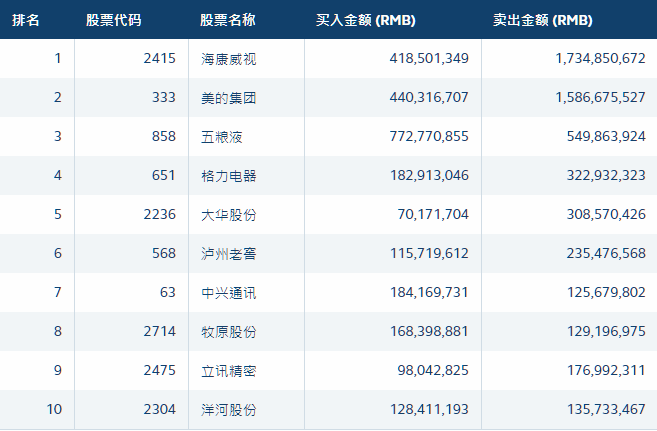Click buy amount 168,398,881
The image size is (657, 431).
(x=429, y=331)
